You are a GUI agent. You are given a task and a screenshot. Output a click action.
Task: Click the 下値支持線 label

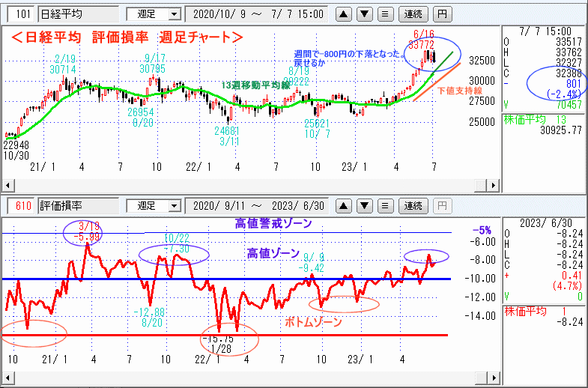(x=460, y=91)
